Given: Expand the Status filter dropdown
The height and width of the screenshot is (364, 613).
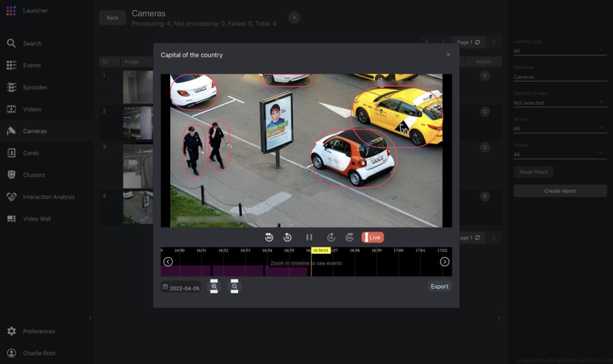Looking at the screenshot, I should coord(560,154).
